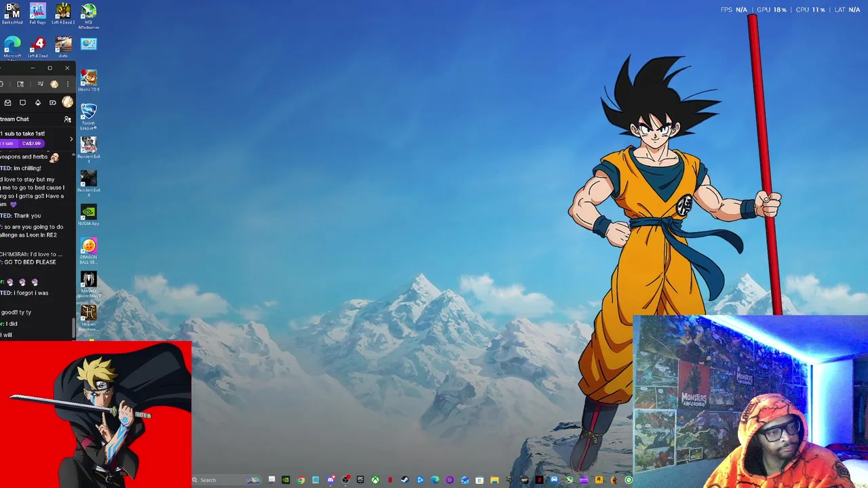Grab the Stream Chat scrollbar thumb
The width and height of the screenshot is (868, 488).
point(74,327)
